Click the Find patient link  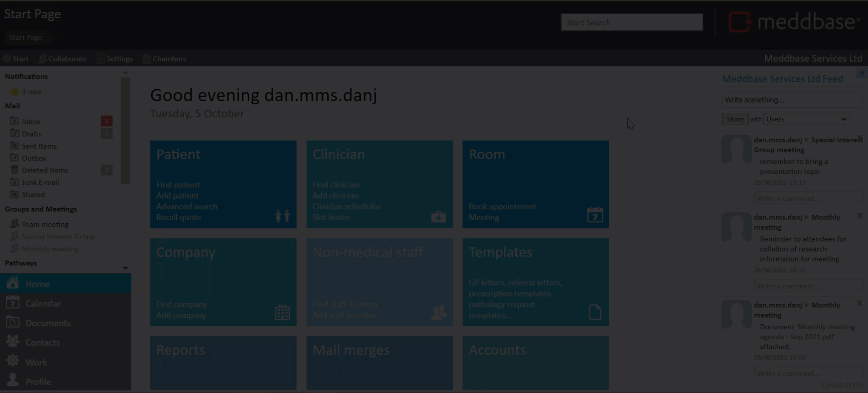(178, 185)
